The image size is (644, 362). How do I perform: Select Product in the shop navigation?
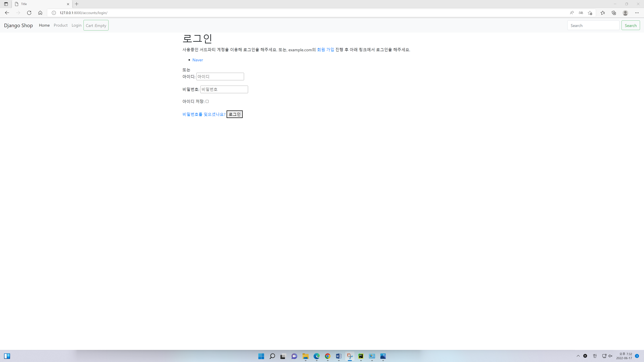point(61,25)
